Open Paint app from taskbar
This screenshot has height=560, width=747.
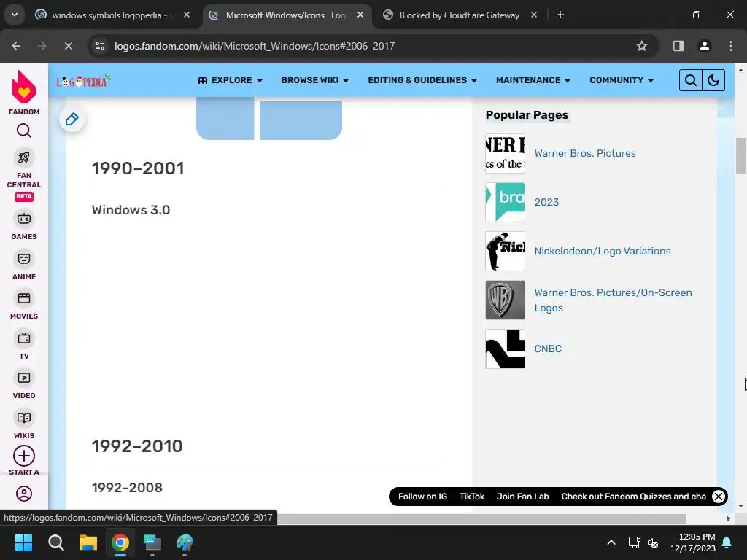point(185,542)
